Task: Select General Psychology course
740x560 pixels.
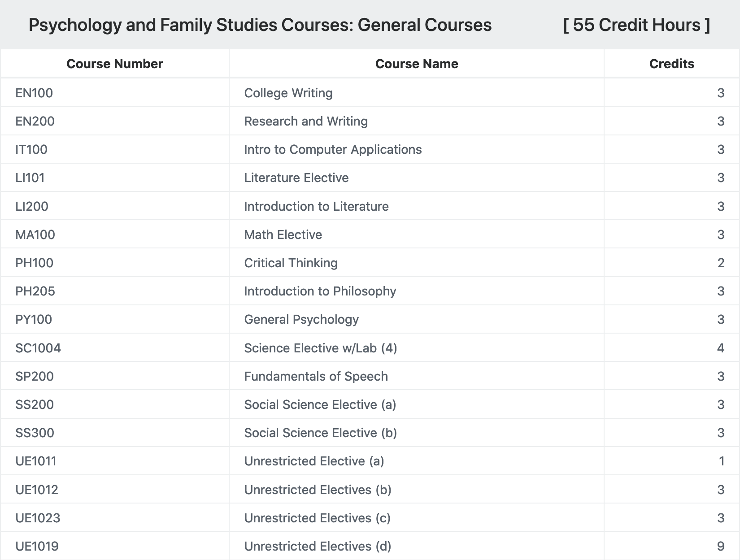Action: pyautogui.click(x=301, y=319)
